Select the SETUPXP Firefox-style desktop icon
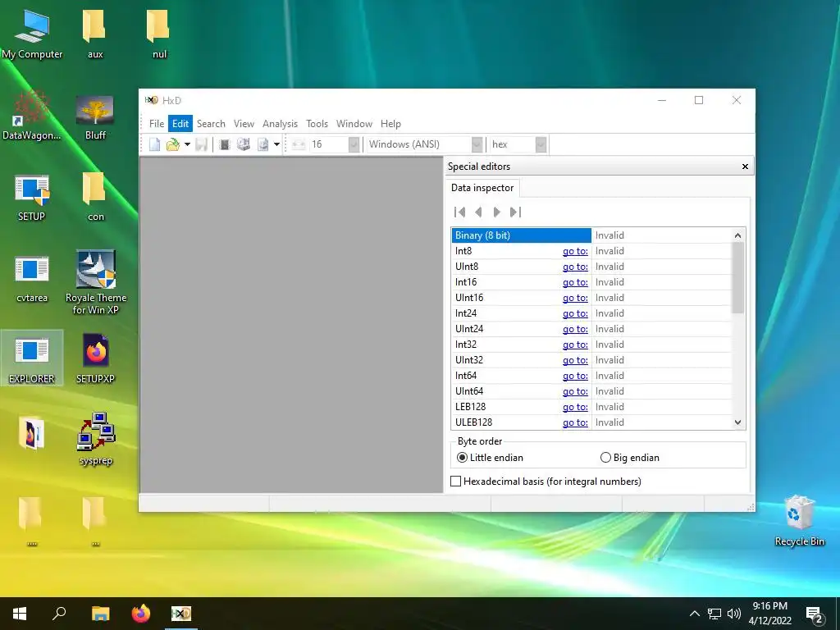 [x=95, y=358]
